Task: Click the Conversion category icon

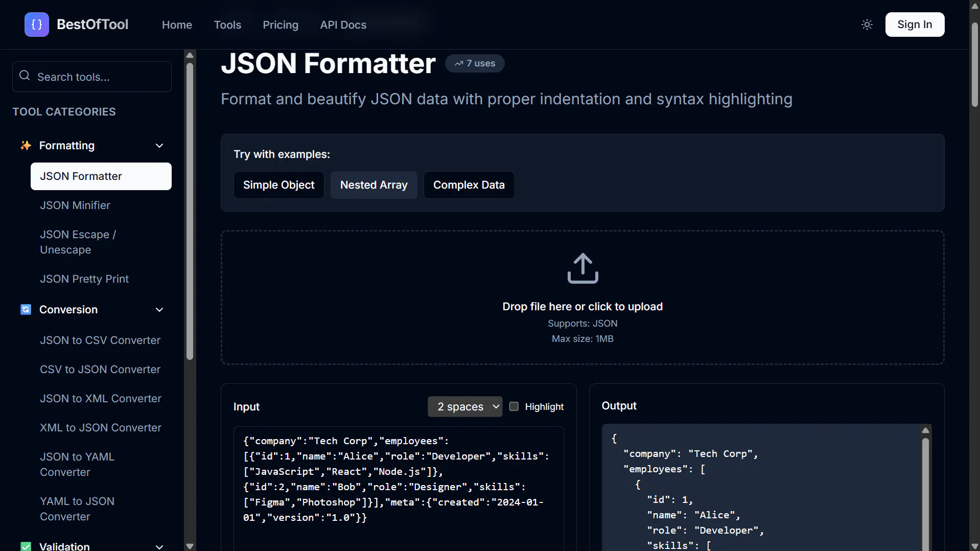Action: tap(26, 310)
